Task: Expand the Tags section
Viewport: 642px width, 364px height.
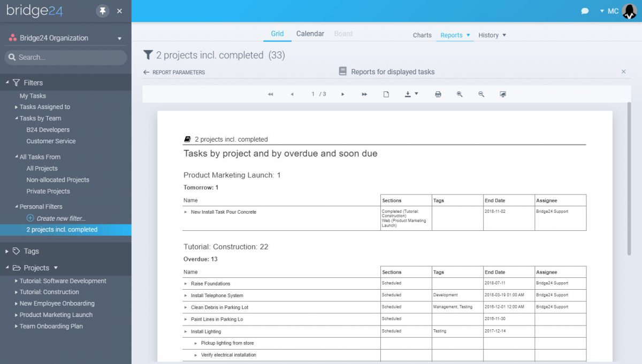Action: click(7, 251)
